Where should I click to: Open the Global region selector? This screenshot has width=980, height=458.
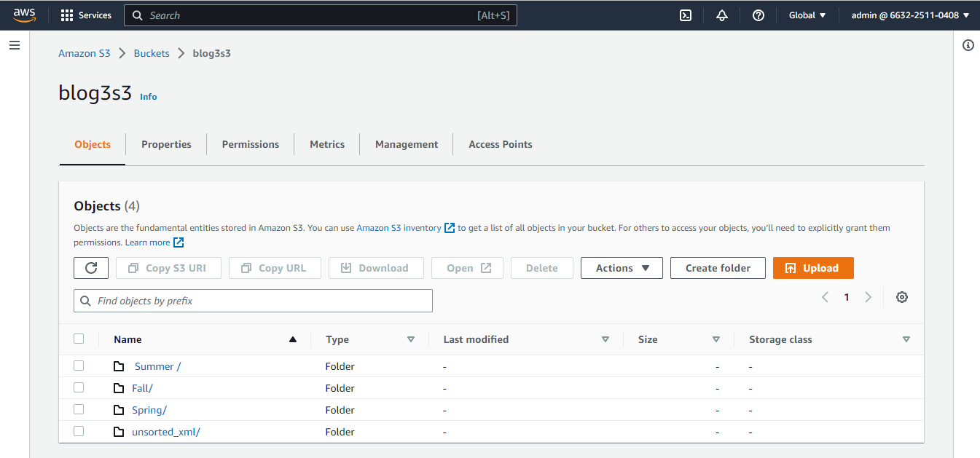807,15
